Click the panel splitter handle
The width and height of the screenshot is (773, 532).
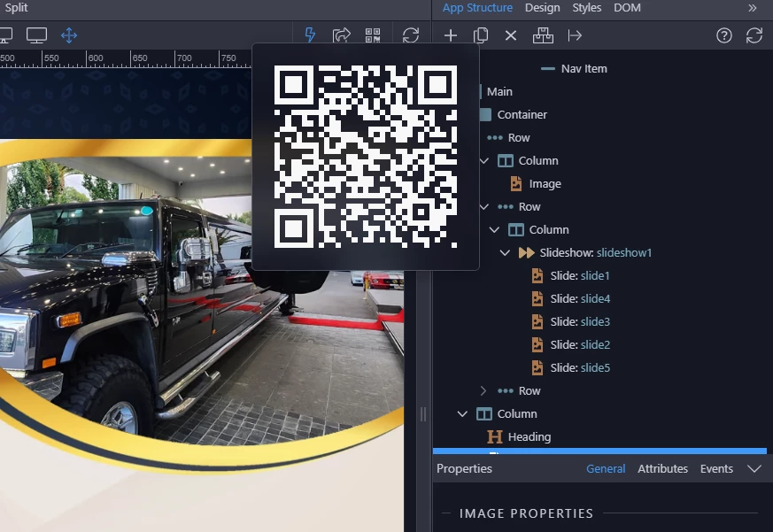coord(423,414)
